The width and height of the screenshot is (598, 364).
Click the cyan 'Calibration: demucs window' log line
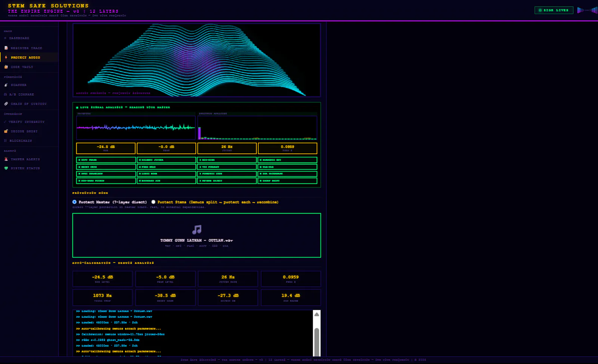(120, 334)
